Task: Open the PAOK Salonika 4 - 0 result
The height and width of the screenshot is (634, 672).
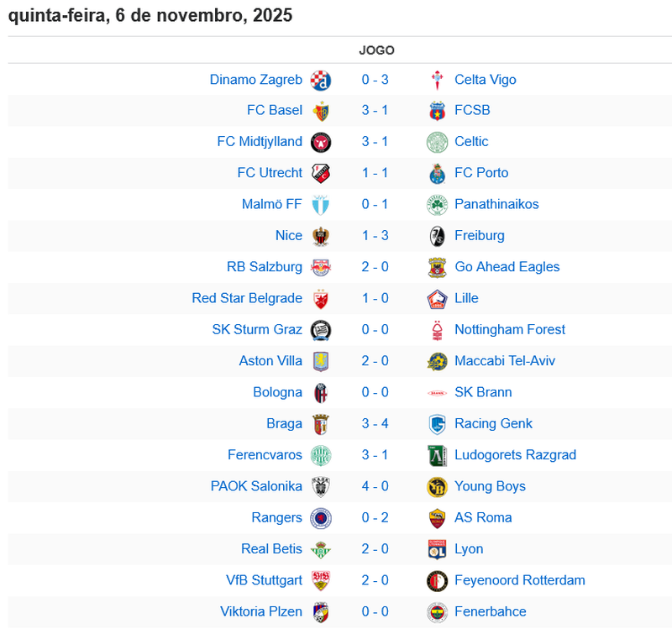Action: click(375, 487)
